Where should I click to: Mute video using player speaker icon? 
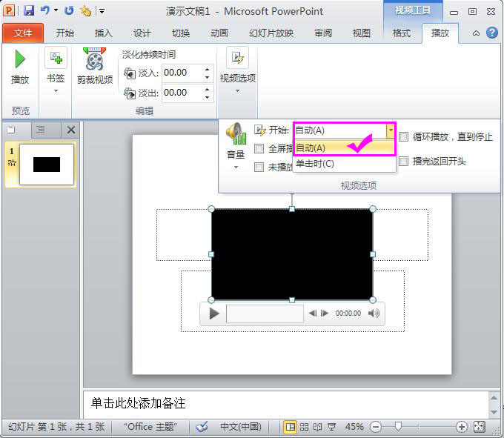pyautogui.click(x=374, y=313)
